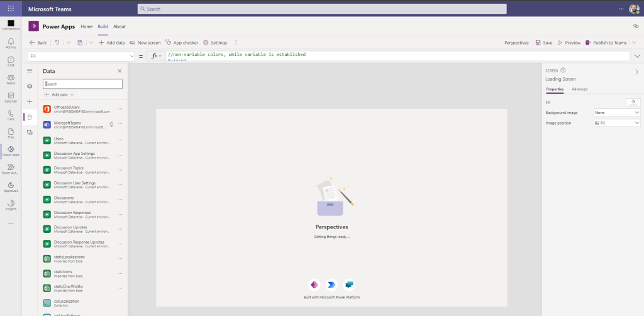This screenshot has height=316, width=644.
Task: Open the Image position dropdown
Action: (x=616, y=123)
